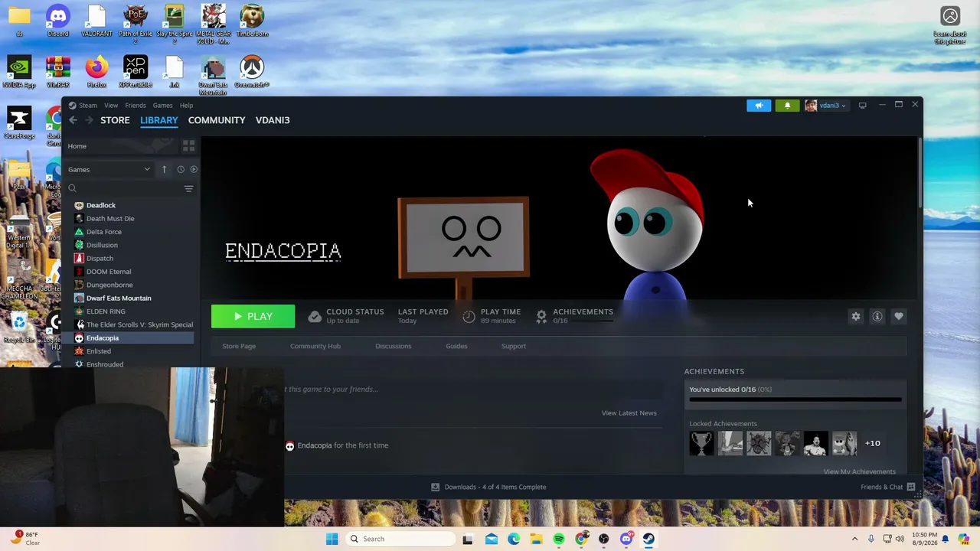
Task: Switch Steam to Big Picture mode icon
Action: pyautogui.click(x=862, y=106)
